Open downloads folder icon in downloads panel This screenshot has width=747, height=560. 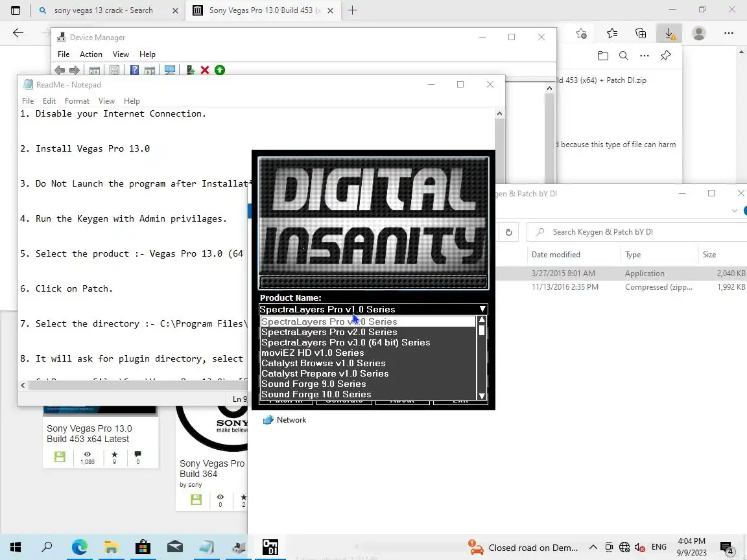tap(602, 56)
